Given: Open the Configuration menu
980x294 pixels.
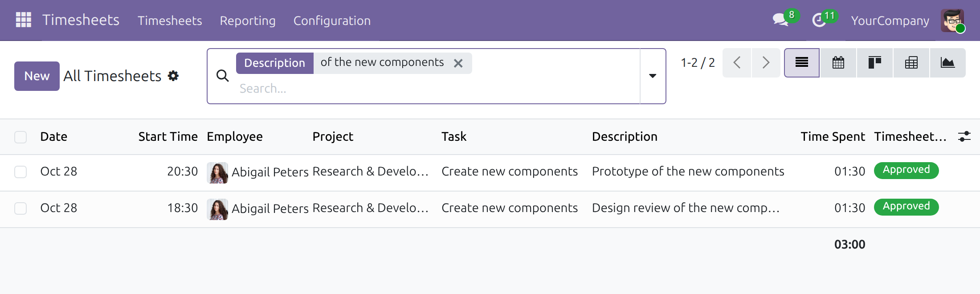Looking at the screenshot, I should (x=332, y=20).
